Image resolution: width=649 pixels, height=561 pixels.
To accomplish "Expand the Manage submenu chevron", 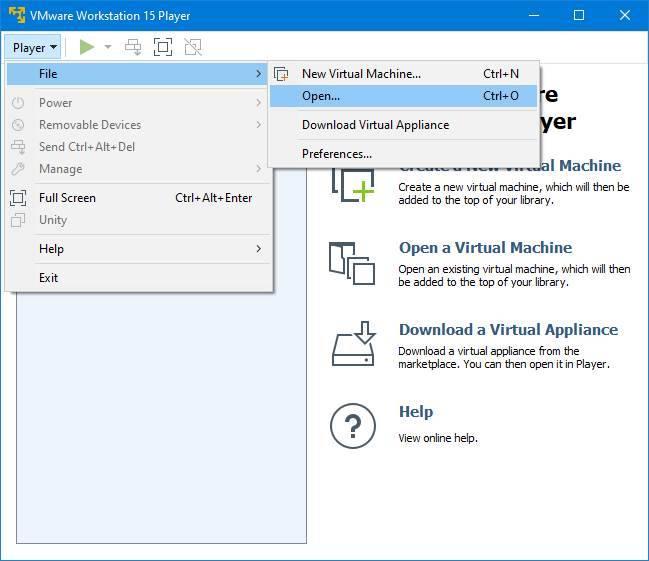I will [x=259, y=169].
